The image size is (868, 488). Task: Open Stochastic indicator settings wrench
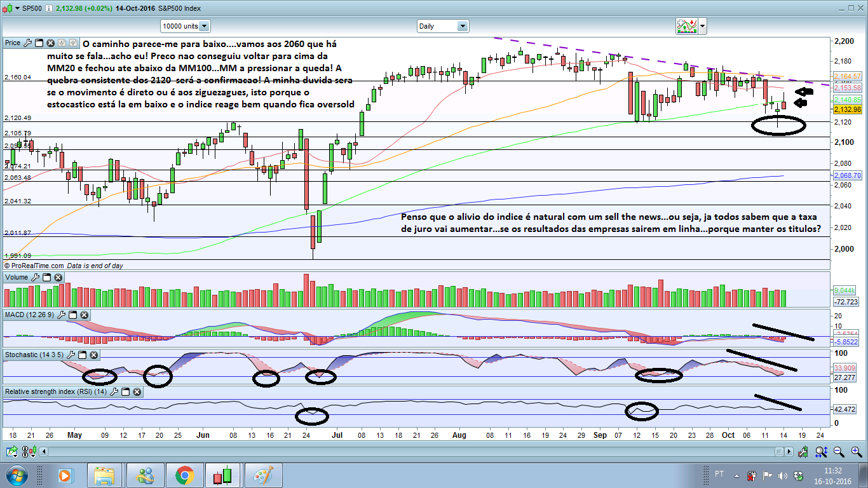pyautogui.click(x=71, y=355)
